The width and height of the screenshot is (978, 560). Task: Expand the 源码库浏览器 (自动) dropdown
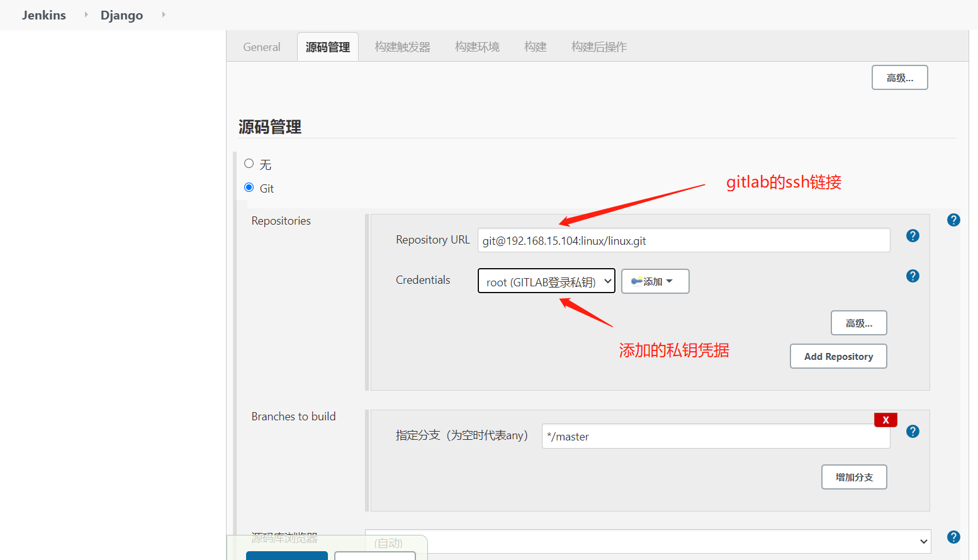[x=648, y=542]
